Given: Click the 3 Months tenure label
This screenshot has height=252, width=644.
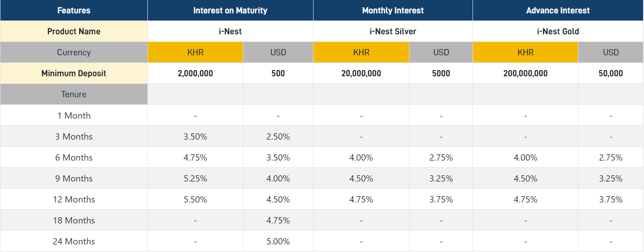Looking at the screenshot, I should [74, 136].
